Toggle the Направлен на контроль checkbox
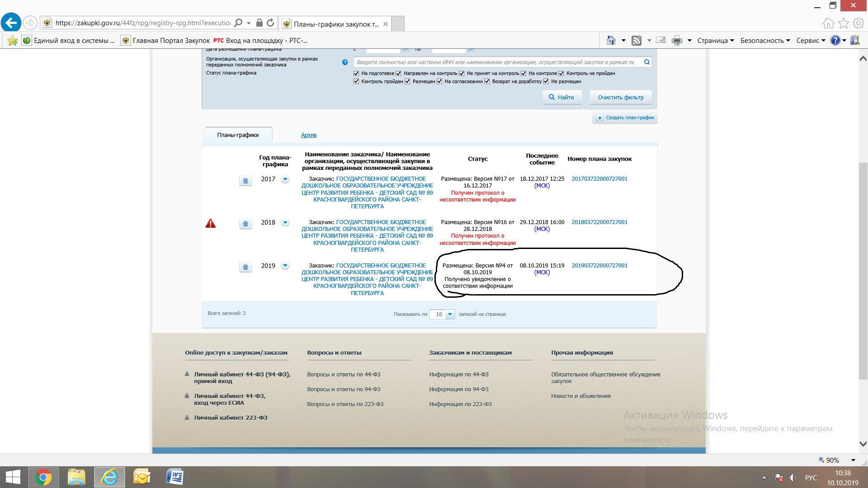This screenshot has height=488, width=868. (x=398, y=73)
